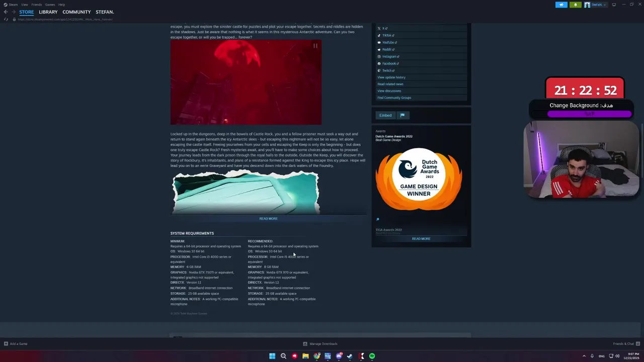
Task: Switch to the COMMUNITY tab
Action: (x=76, y=12)
